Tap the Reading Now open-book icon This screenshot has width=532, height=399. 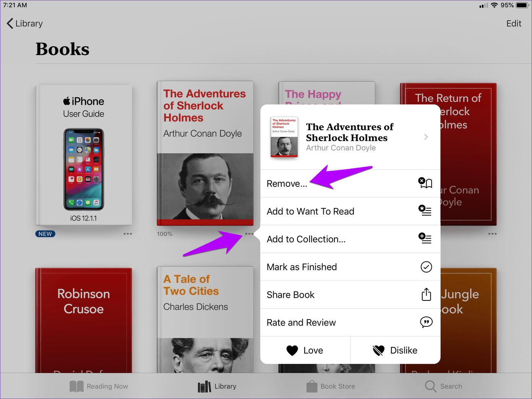point(76,386)
